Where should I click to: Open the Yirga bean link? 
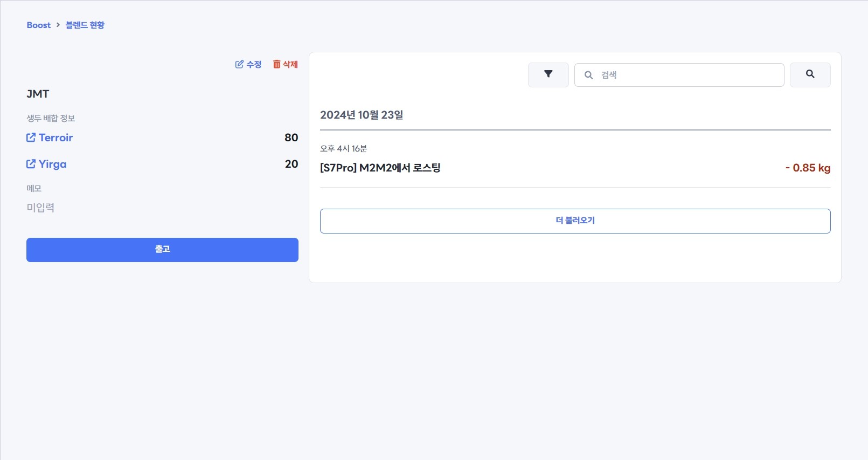pyautogui.click(x=46, y=164)
